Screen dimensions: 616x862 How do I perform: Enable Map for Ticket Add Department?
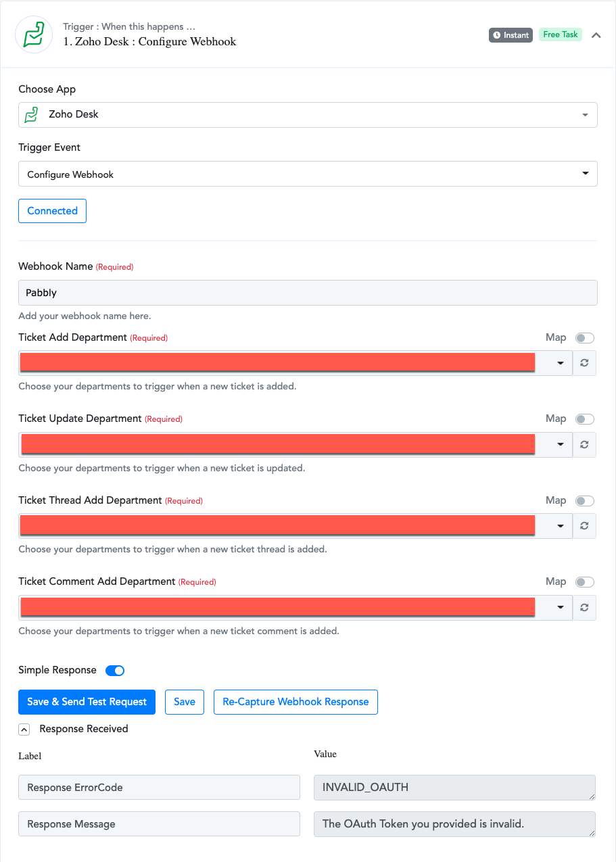pos(585,338)
